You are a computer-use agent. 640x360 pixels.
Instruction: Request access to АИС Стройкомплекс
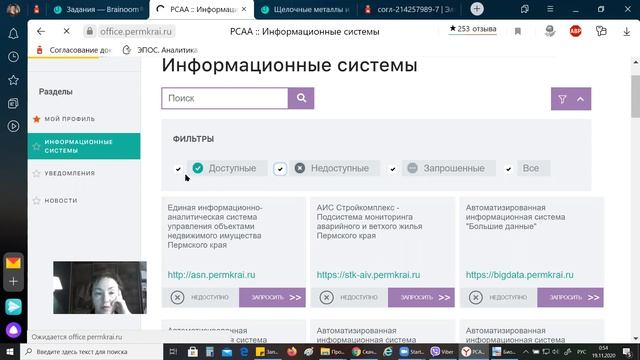point(421,298)
